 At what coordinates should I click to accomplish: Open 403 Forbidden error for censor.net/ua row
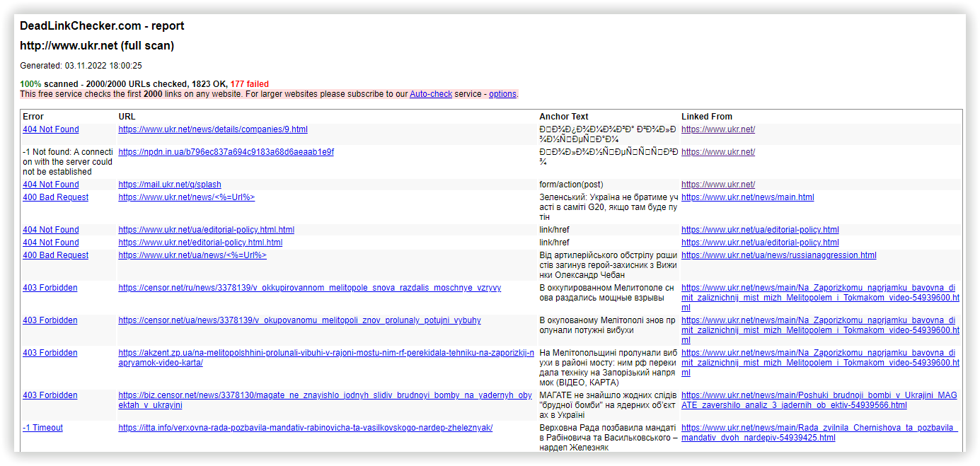[50, 320]
